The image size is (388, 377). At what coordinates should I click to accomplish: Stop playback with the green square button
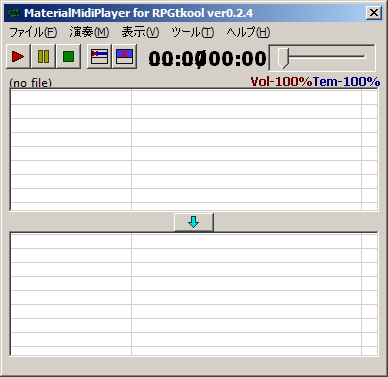click(68, 56)
